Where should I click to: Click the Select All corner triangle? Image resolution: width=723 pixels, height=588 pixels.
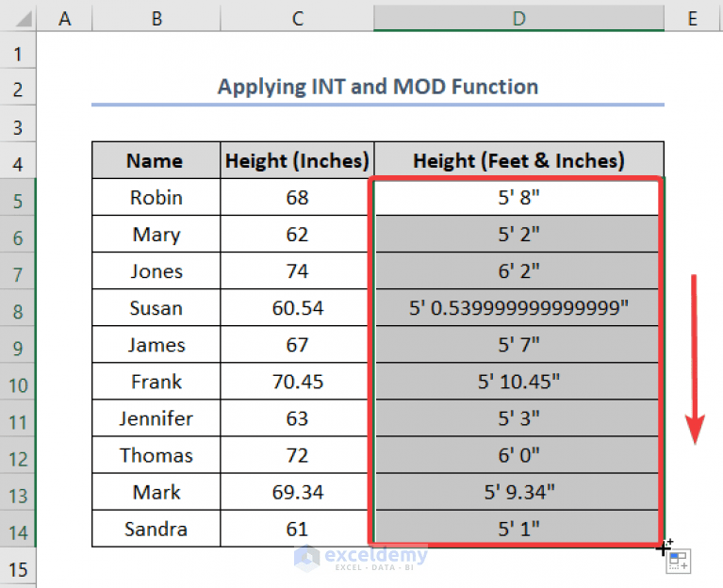tap(22, 20)
